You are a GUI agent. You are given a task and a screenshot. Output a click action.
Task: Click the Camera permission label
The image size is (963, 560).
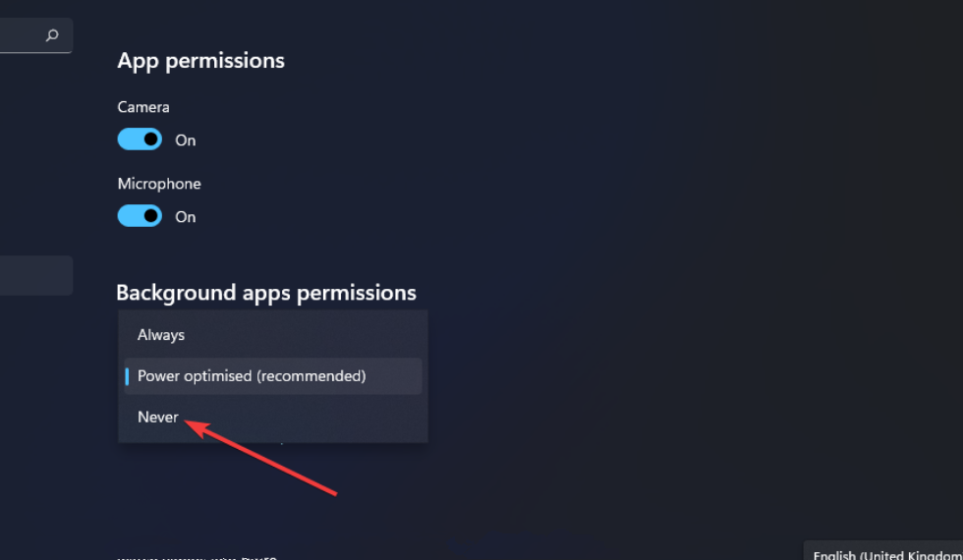click(x=143, y=107)
